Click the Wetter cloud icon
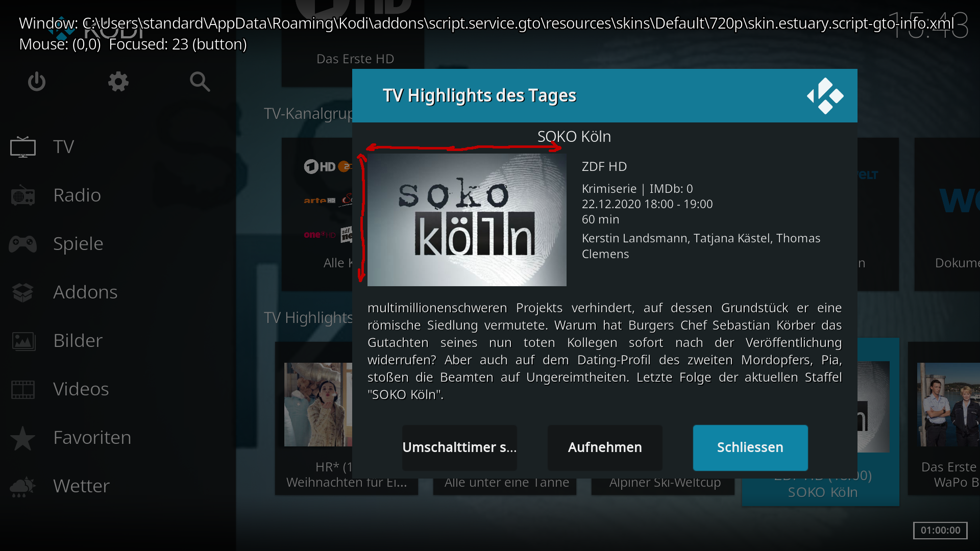Screen dimensions: 980x551 click(x=23, y=487)
